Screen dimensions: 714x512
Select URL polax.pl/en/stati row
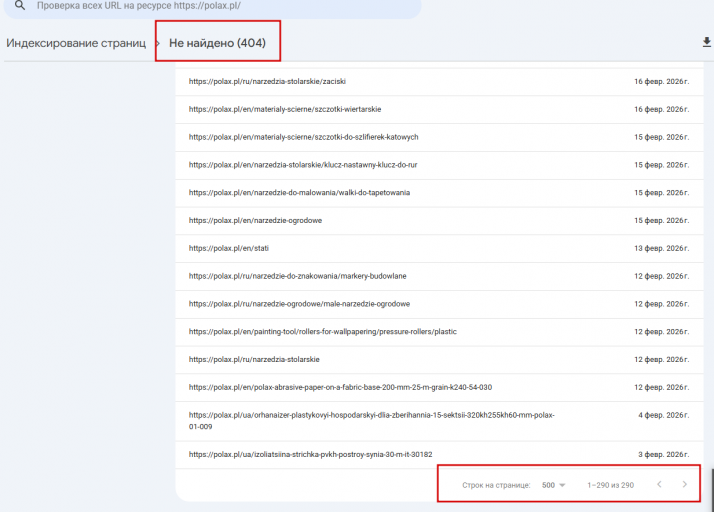pyautogui.click(x=439, y=248)
